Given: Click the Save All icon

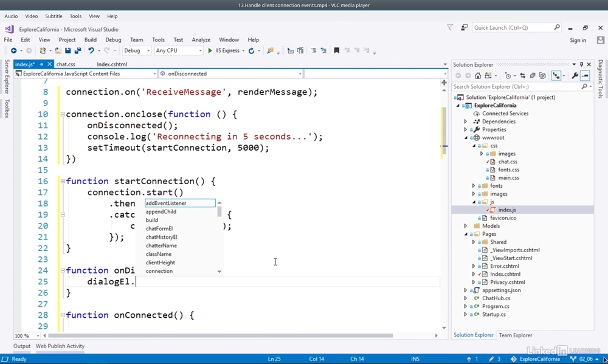Looking at the screenshot, I should (x=78, y=51).
